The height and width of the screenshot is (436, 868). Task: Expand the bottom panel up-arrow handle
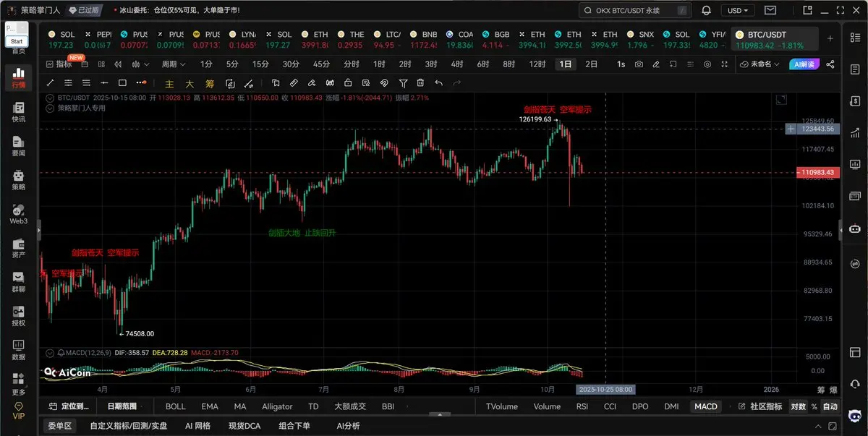click(438, 415)
